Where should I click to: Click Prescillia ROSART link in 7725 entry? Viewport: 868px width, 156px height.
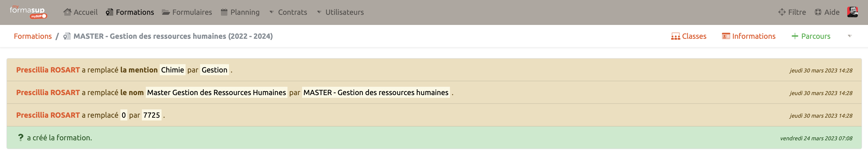tap(48, 115)
